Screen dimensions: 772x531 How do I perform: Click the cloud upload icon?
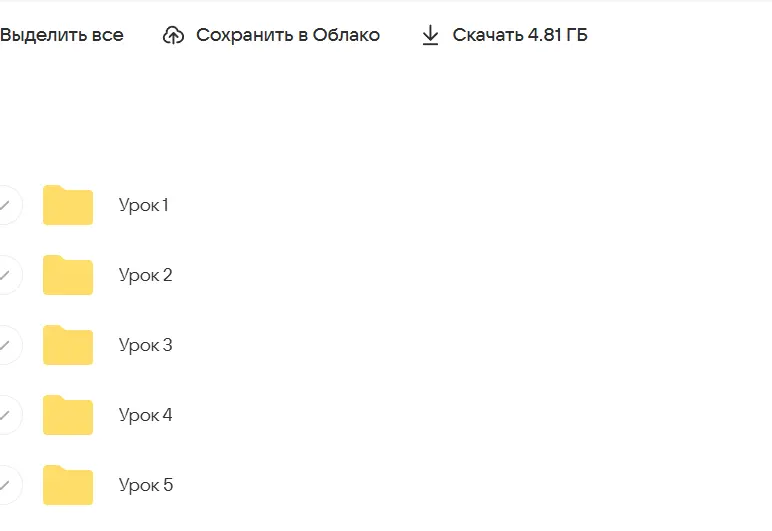pos(173,36)
